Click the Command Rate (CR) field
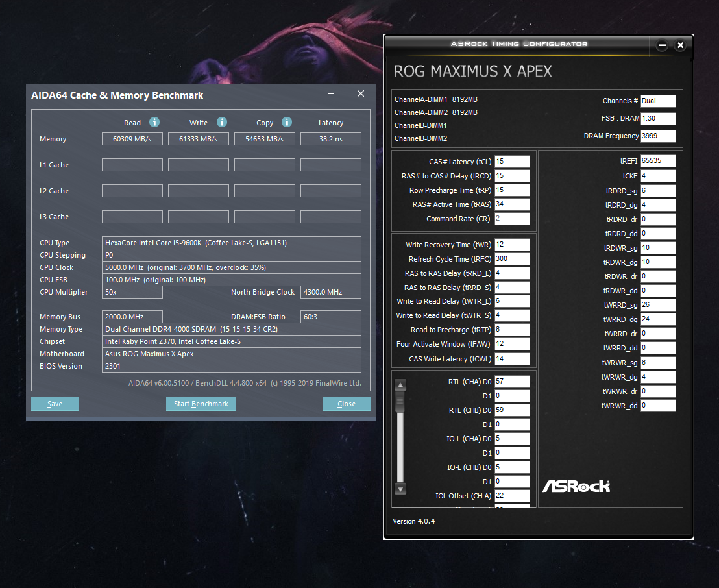Image resolution: width=719 pixels, height=588 pixels. [x=512, y=218]
